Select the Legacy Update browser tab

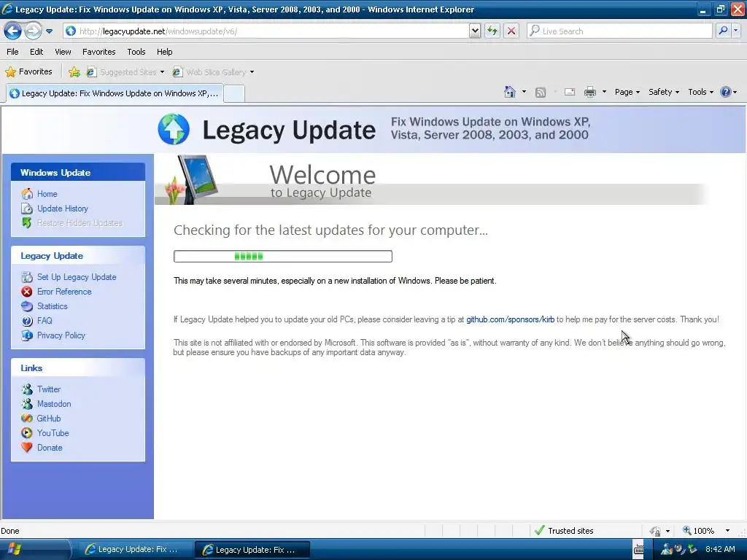pyautogui.click(x=115, y=93)
